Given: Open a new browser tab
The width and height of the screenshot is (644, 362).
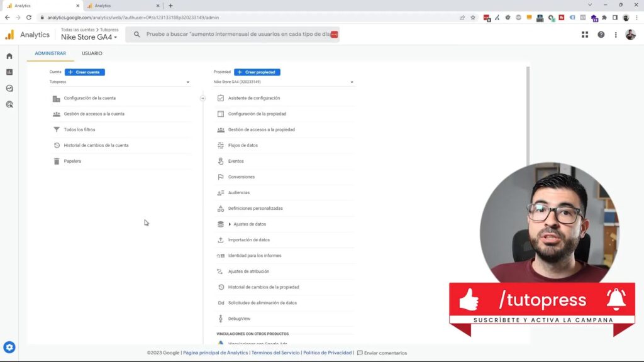Looking at the screenshot, I should (170, 6).
